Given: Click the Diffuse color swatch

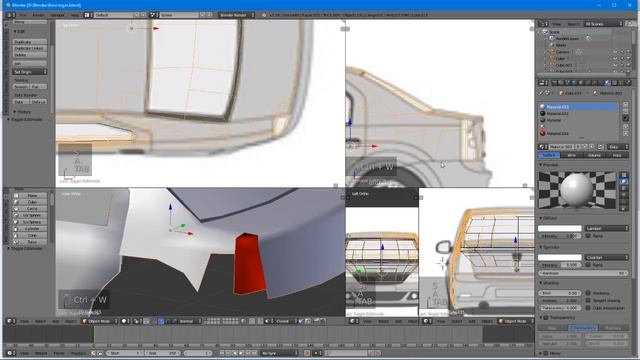Looking at the screenshot, I should click(560, 228).
